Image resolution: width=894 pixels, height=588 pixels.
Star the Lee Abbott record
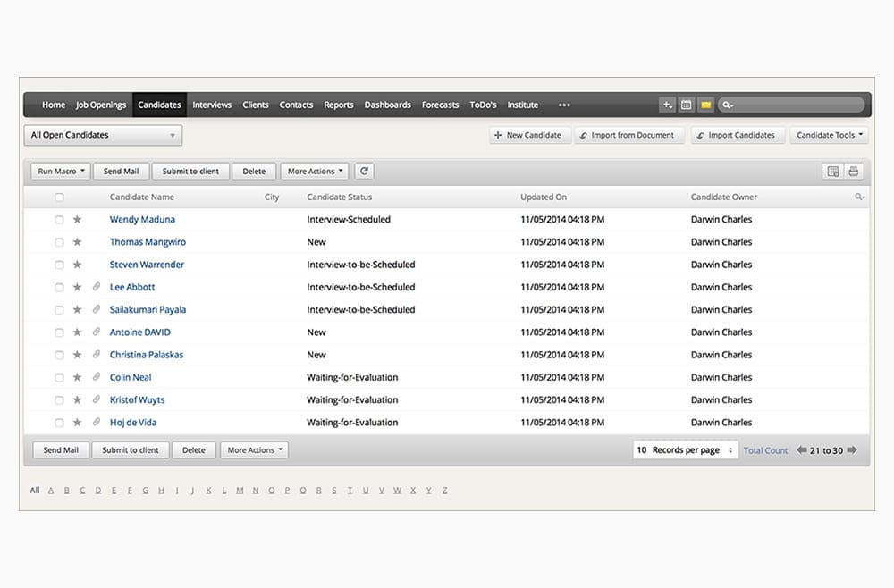[77, 287]
